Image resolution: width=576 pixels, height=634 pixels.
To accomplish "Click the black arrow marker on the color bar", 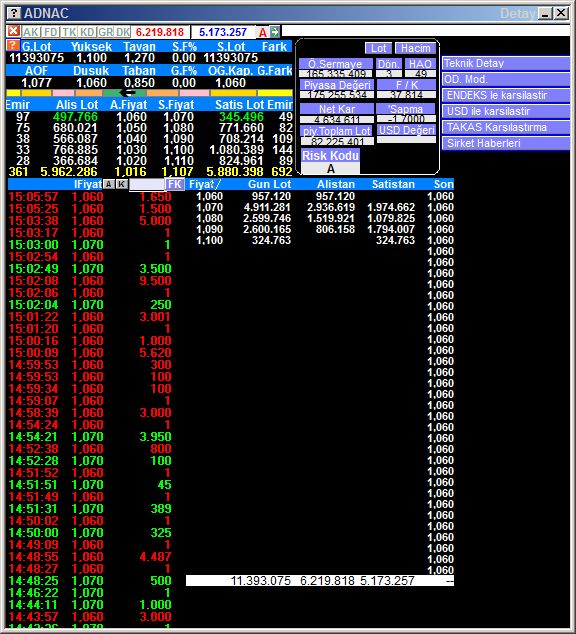I will [x=129, y=93].
